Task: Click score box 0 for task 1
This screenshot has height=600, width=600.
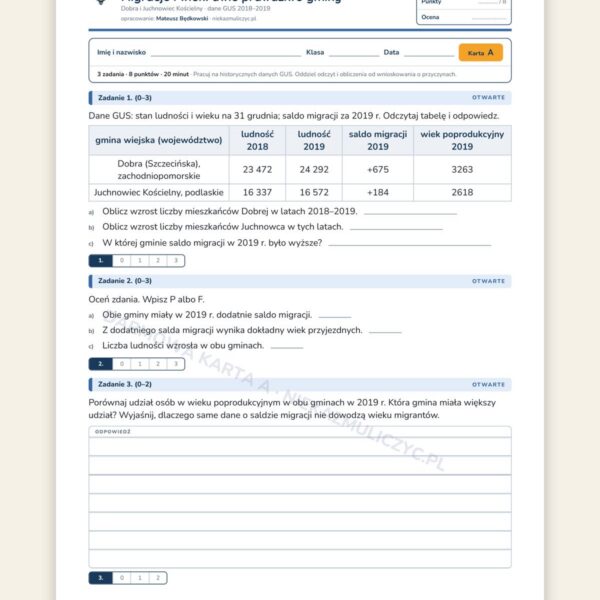Action: 122,261
